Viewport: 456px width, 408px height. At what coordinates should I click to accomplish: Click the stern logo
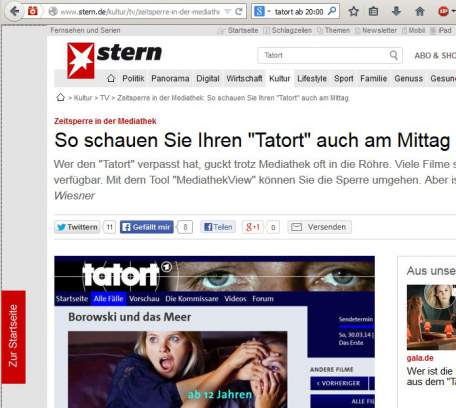[x=114, y=60]
